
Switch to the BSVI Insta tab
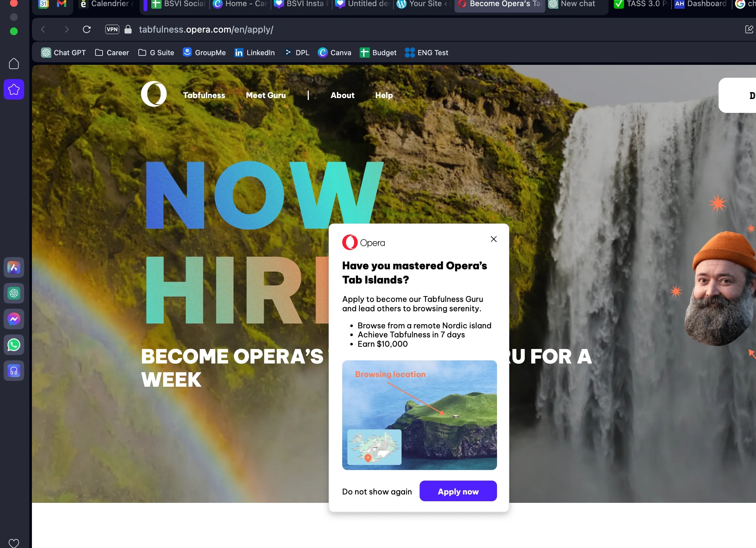point(301,4)
